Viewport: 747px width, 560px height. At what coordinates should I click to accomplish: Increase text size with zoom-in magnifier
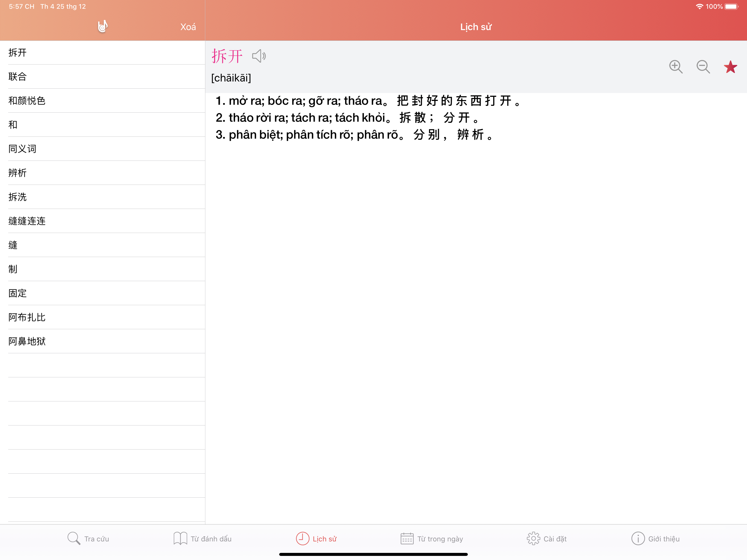click(x=676, y=66)
